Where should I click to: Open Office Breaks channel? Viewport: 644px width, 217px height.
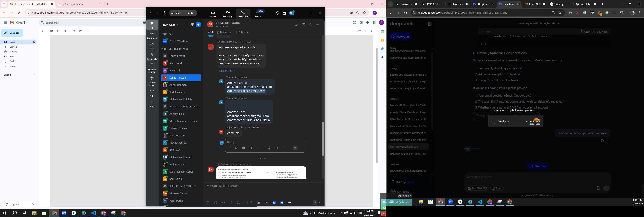click(x=181, y=56)
